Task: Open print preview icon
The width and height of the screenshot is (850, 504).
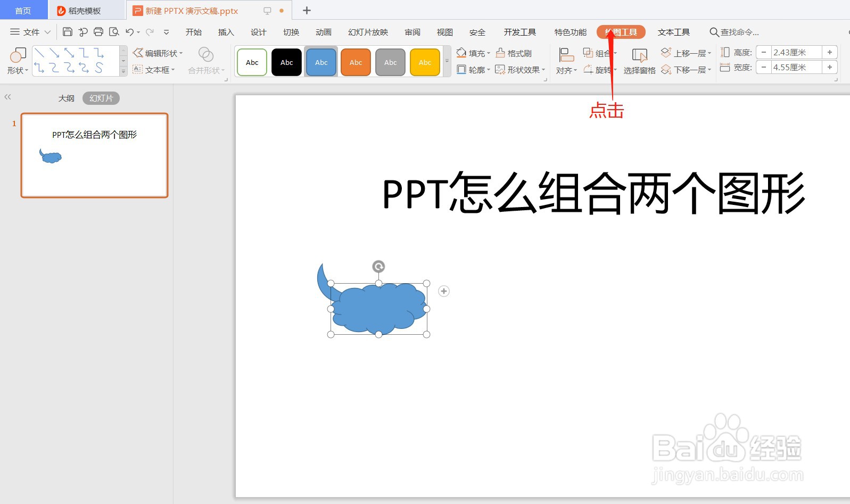Action: 114,32
